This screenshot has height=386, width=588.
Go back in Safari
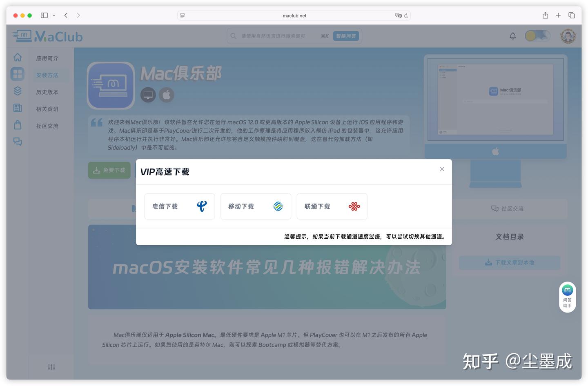(x=66, y=16)
